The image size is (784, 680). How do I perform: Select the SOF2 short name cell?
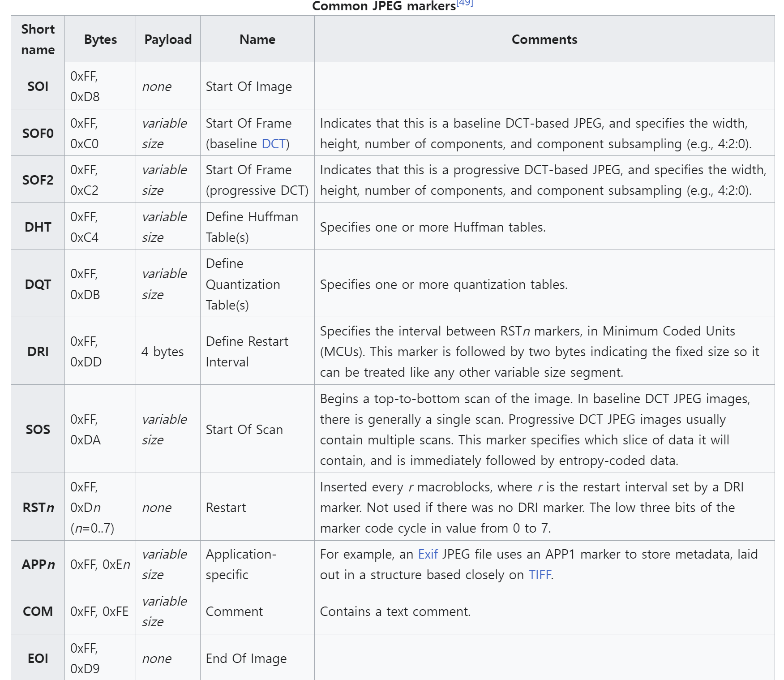(38, 180)
